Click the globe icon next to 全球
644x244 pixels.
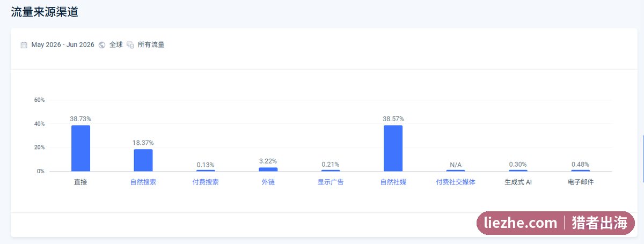coord(102,45)
